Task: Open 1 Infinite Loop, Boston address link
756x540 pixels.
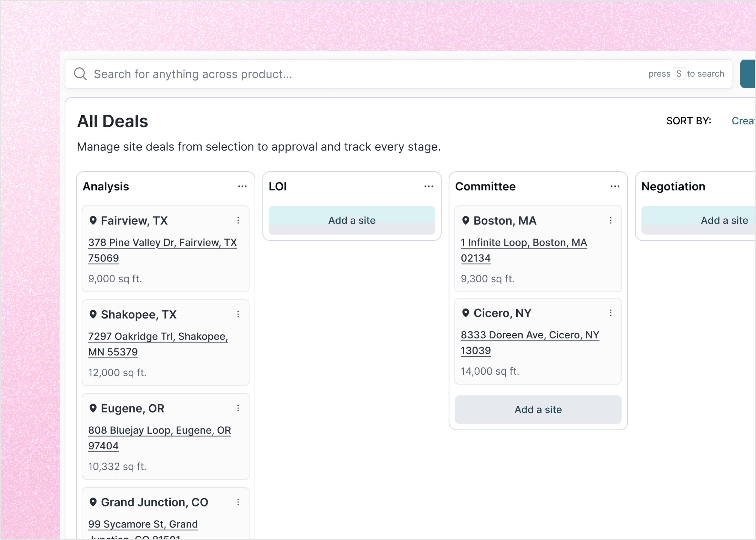Action: coord(523,243)
